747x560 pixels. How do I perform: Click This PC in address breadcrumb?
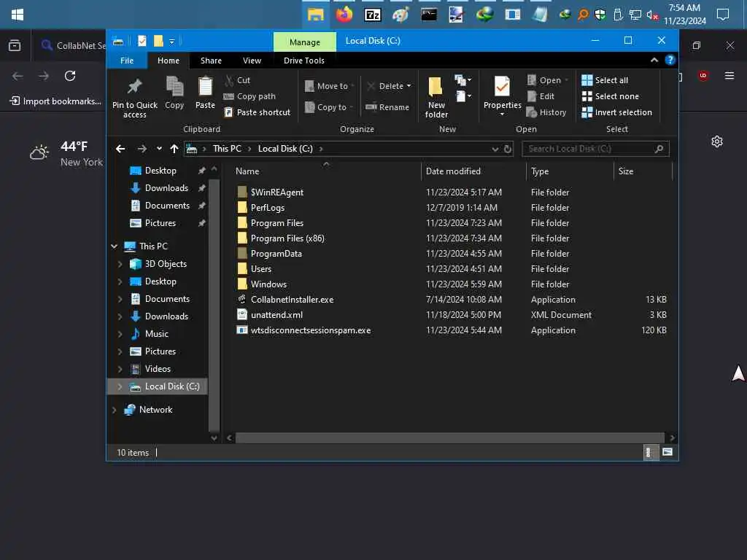(227, 149)
